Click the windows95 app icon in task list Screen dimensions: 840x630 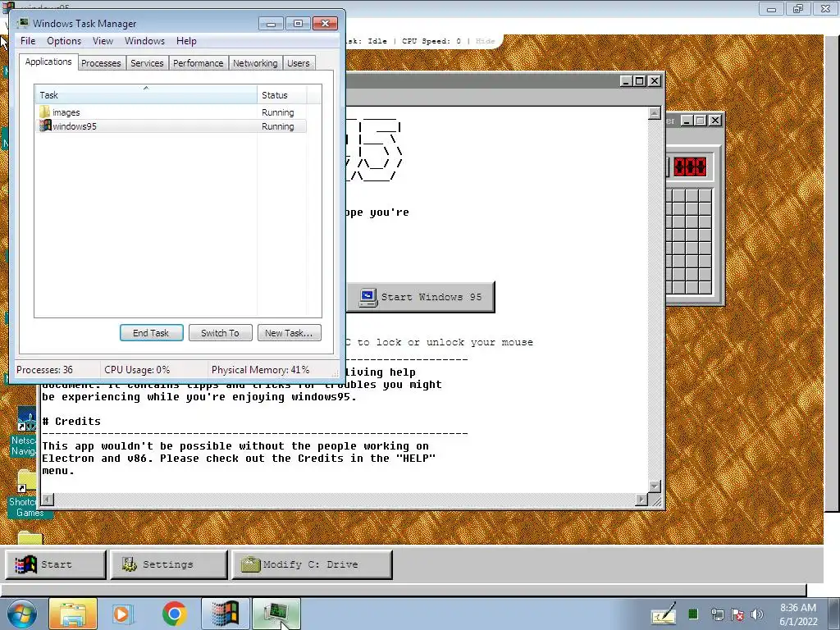(x=45, y=126)
